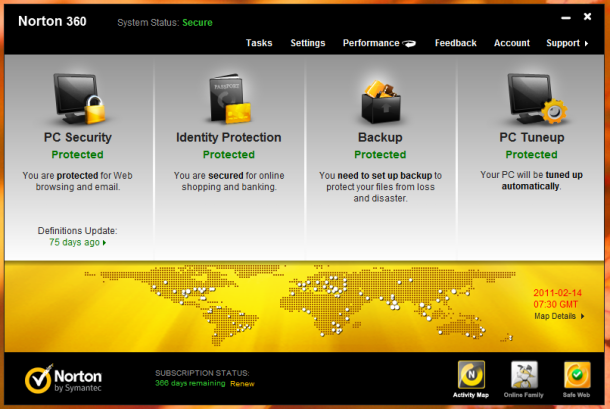Expand the 75 days ago definitions link
Viewport: 610px width, 409px height.
click(77, 242)
